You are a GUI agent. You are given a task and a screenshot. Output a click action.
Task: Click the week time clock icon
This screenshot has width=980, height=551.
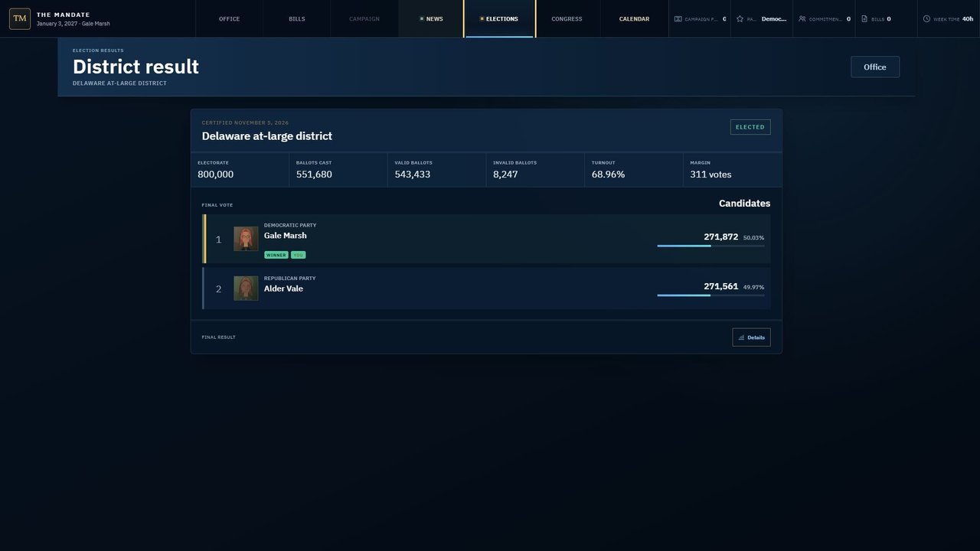click(x=926, y=18)
